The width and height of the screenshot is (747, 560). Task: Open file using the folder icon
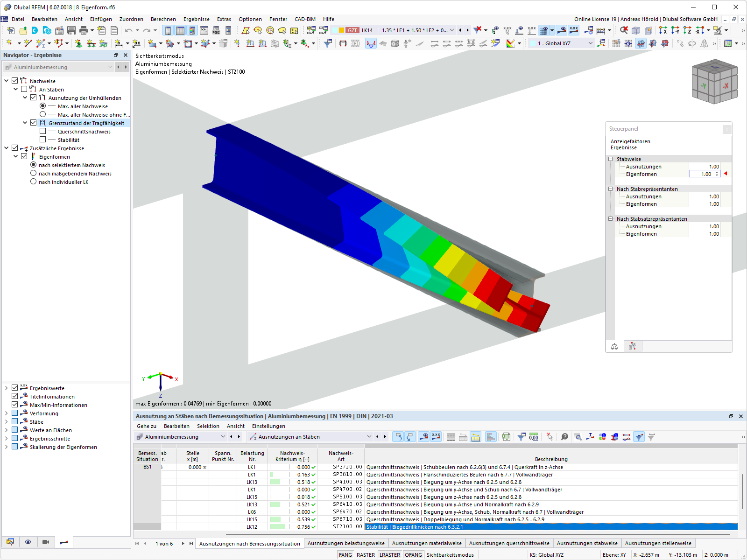(22, 30)
